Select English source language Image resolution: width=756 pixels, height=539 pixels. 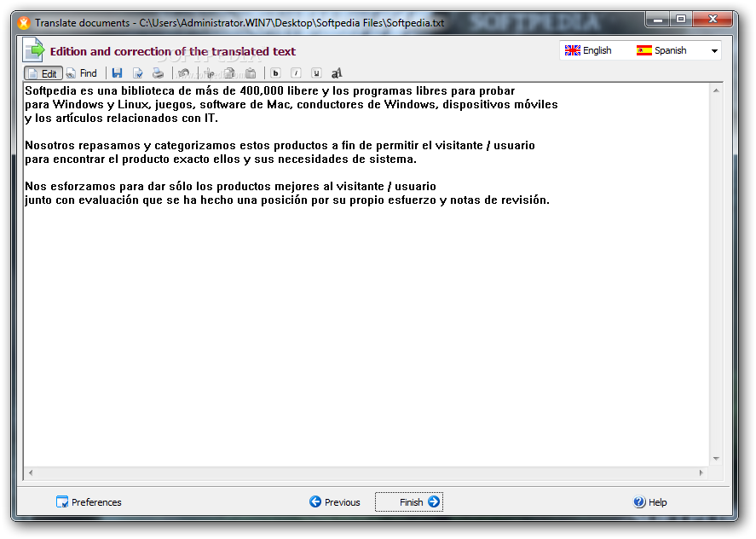[x=588, y=50]
